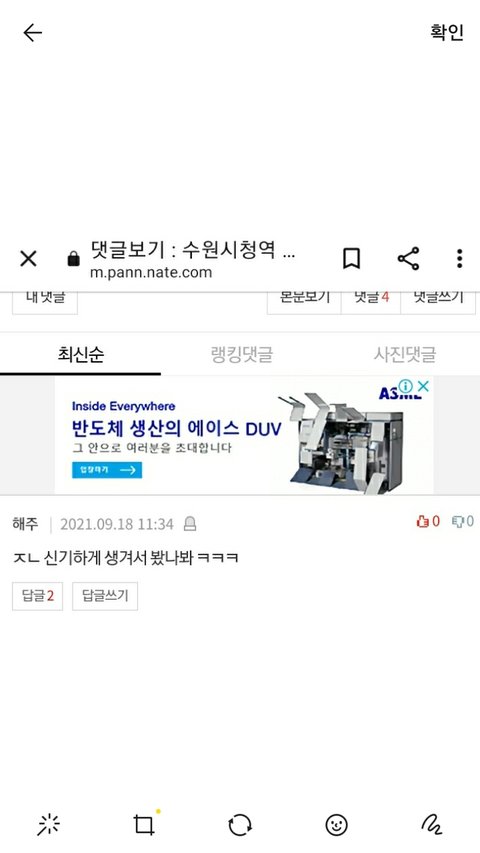
Task: Close the ASML ad with blue X
Action: 423,386
